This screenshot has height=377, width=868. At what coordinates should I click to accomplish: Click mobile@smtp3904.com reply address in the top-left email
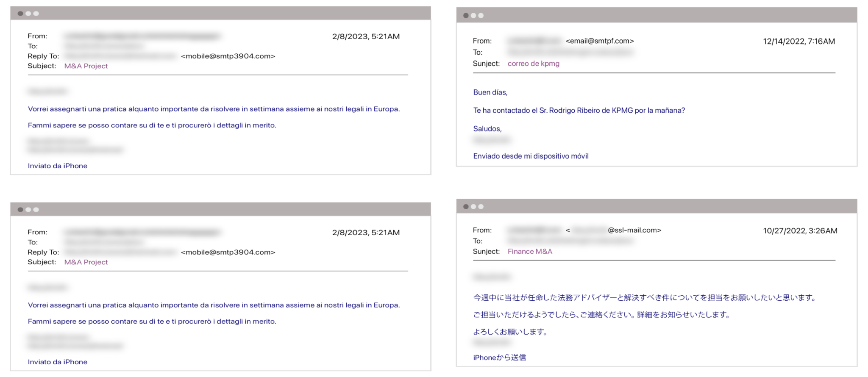click(x=228, y=56)
